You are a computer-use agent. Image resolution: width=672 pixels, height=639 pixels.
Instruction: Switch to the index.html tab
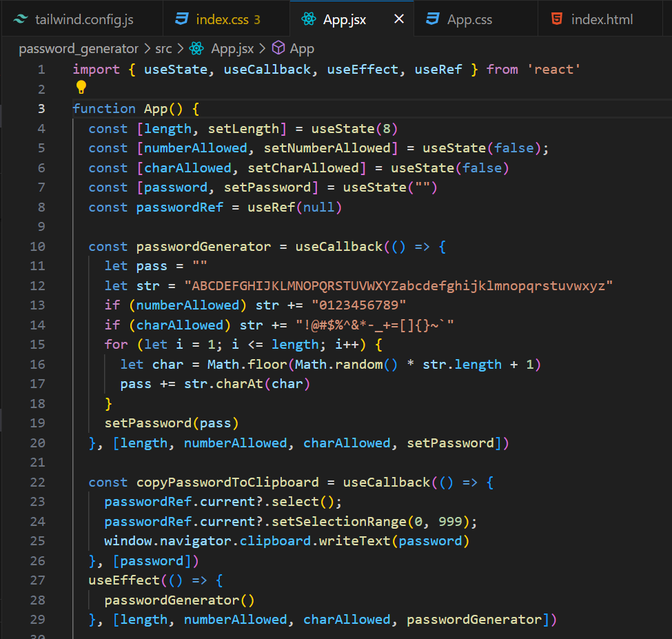pos(601,19)
